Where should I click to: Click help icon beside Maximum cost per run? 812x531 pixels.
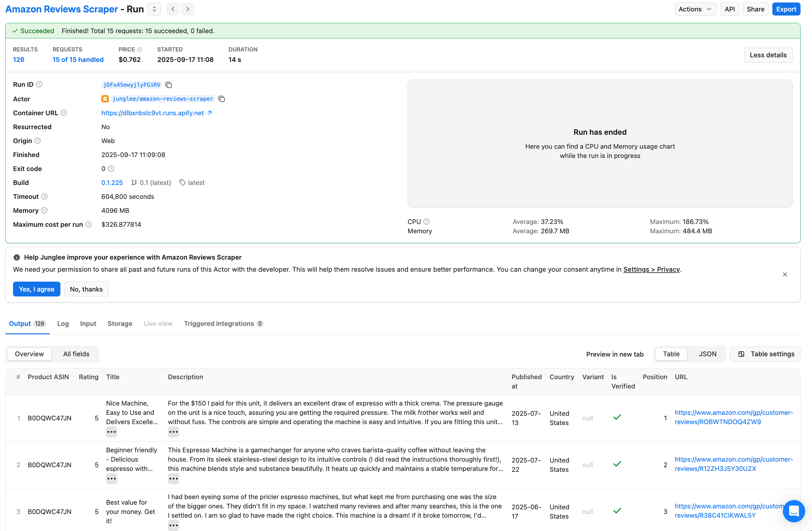[x=89, y=224]
